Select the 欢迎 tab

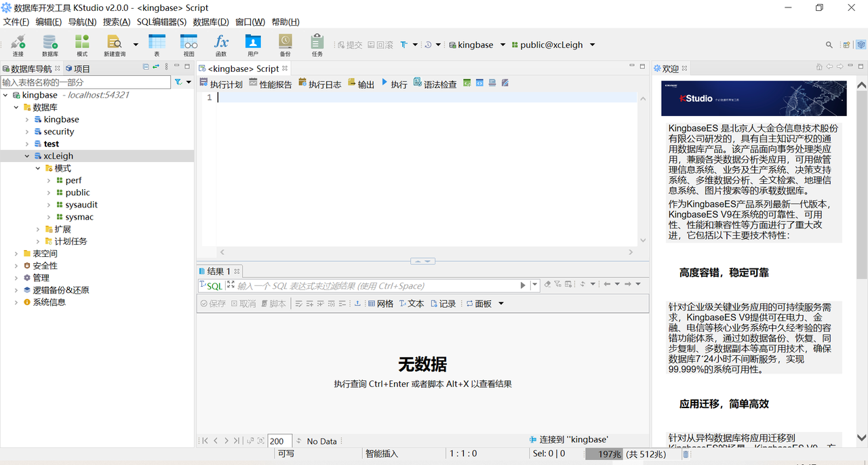670,68
